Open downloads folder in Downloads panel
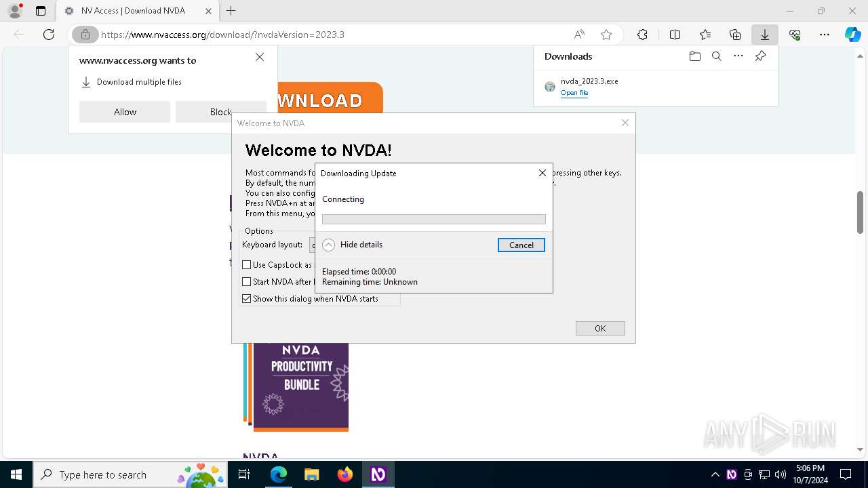Screen dimensions: 868x488 coord(694,56)
